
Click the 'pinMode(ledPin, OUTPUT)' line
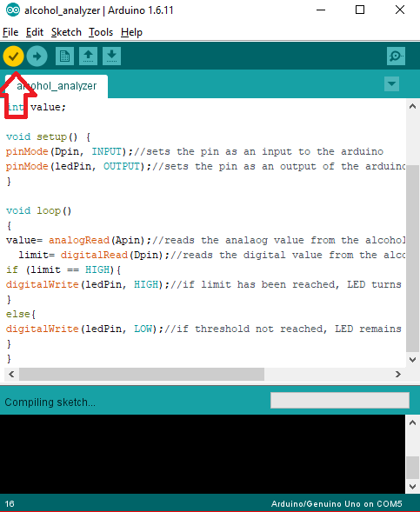click(x=205, y=167)
